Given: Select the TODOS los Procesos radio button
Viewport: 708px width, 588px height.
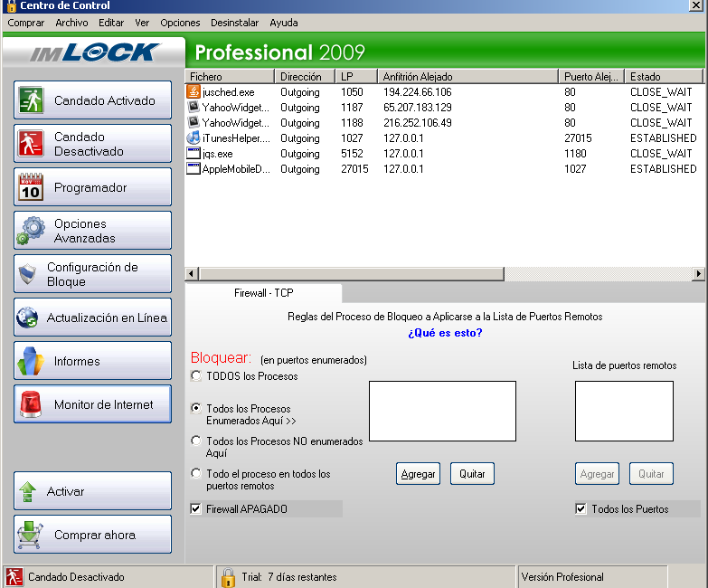Looking at the screenshot, I should pyautogui.click(x=196, y=375).
